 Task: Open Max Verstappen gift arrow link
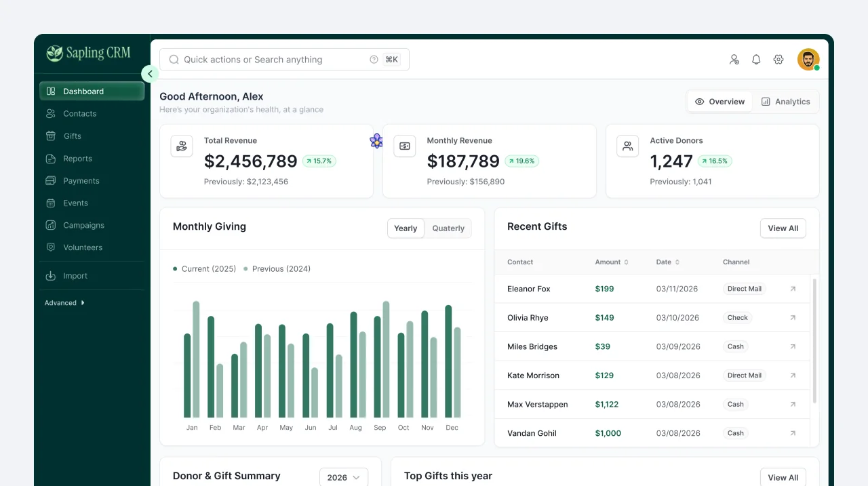(x=793, y=404)
